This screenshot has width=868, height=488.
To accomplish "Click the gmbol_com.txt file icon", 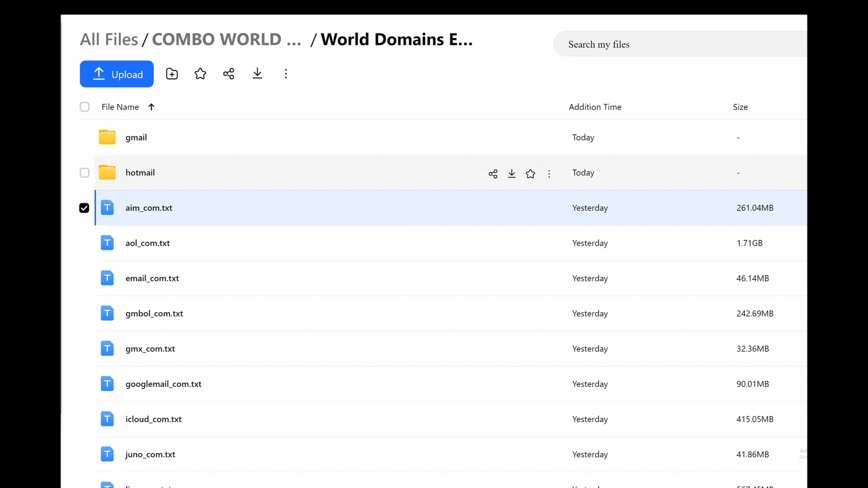I will click(107, 313).
